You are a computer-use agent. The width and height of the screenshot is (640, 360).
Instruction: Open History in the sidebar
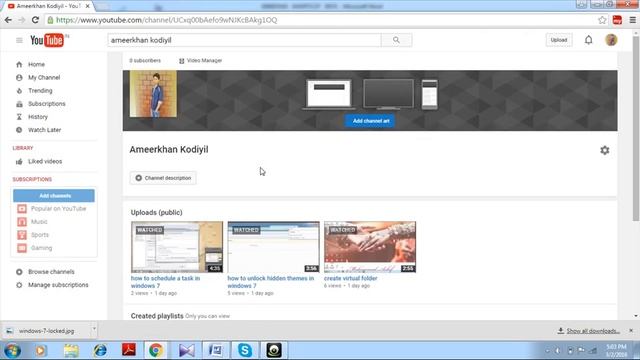click(38, 117)
